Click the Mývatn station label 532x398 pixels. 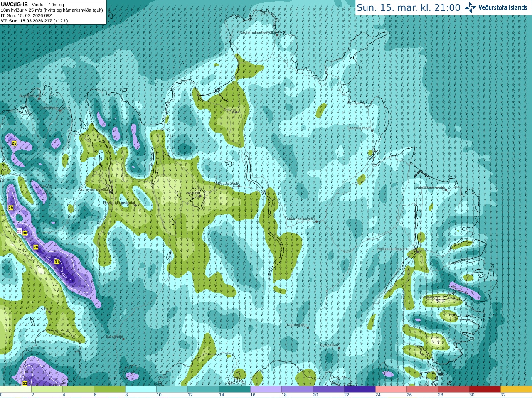(x=193, y=193)
